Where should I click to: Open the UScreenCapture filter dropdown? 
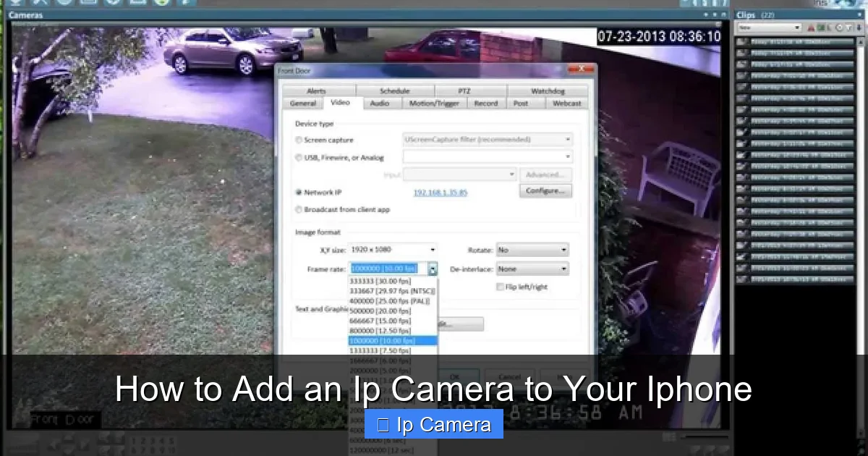(488, 139)
